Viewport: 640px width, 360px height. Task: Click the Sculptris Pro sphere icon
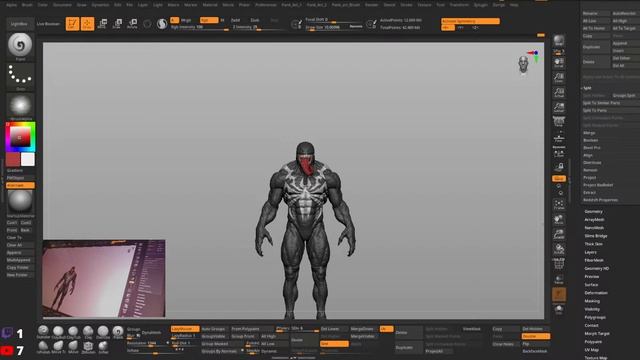pos(162,24)
